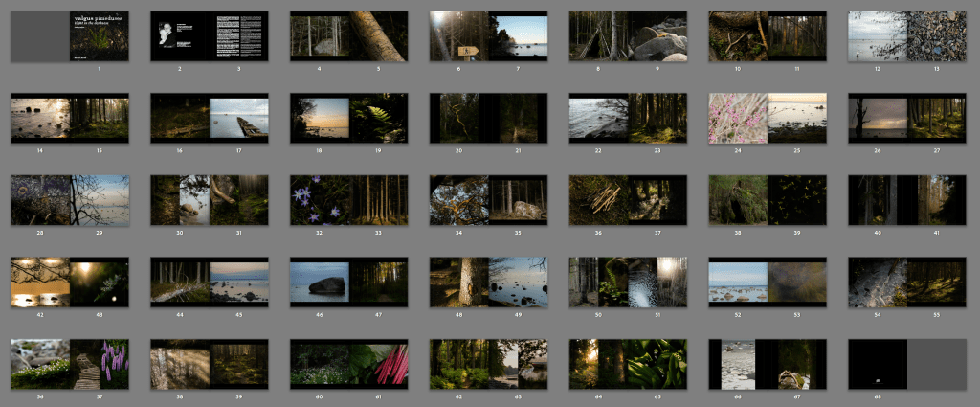Select the black back cover page 68
This screenshot has width=980, height=407.
click(x=878, y=364)
